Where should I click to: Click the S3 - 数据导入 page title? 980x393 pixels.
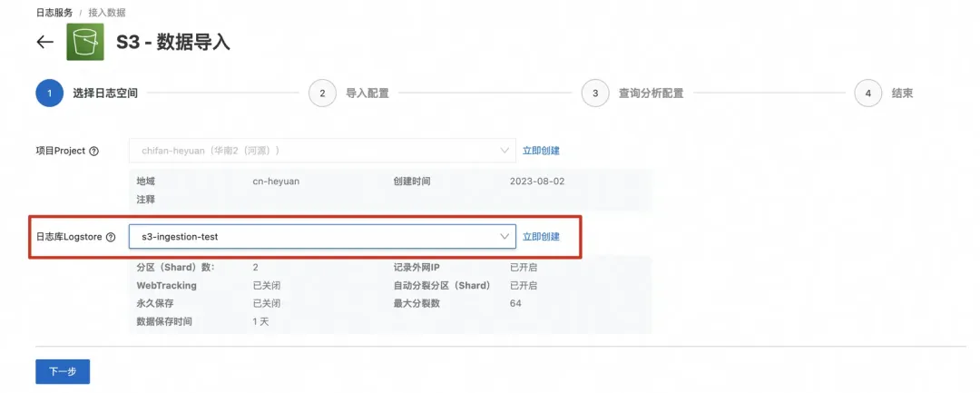pyautogui.click(x=173, y=42)
